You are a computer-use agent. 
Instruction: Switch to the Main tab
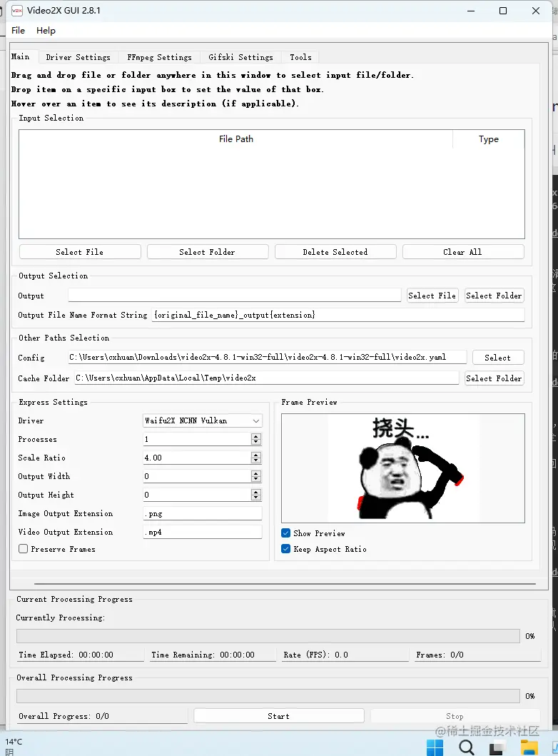click(21, 56)
